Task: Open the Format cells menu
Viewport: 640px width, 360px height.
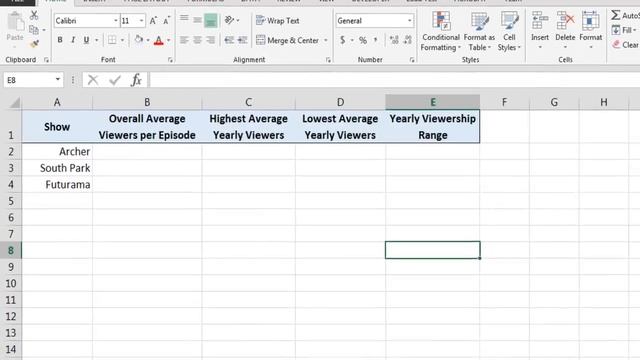Action: [591, 31]
